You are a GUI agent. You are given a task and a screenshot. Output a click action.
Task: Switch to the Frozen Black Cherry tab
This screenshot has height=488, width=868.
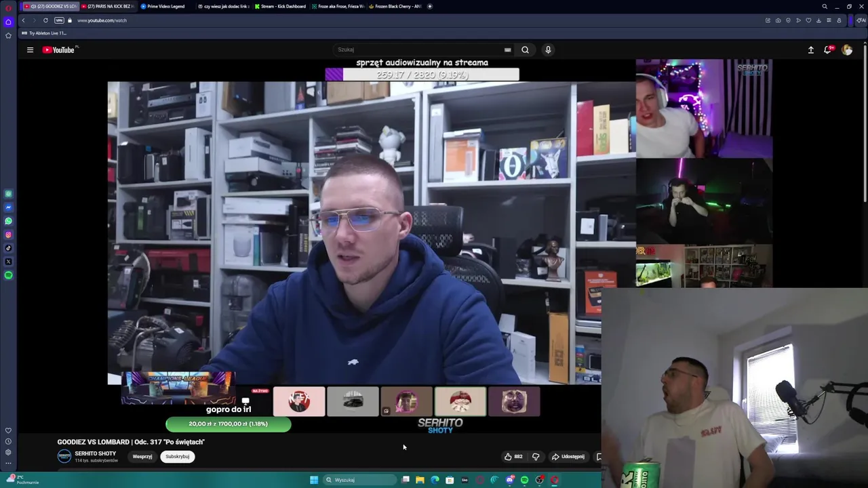click(395, 6)
